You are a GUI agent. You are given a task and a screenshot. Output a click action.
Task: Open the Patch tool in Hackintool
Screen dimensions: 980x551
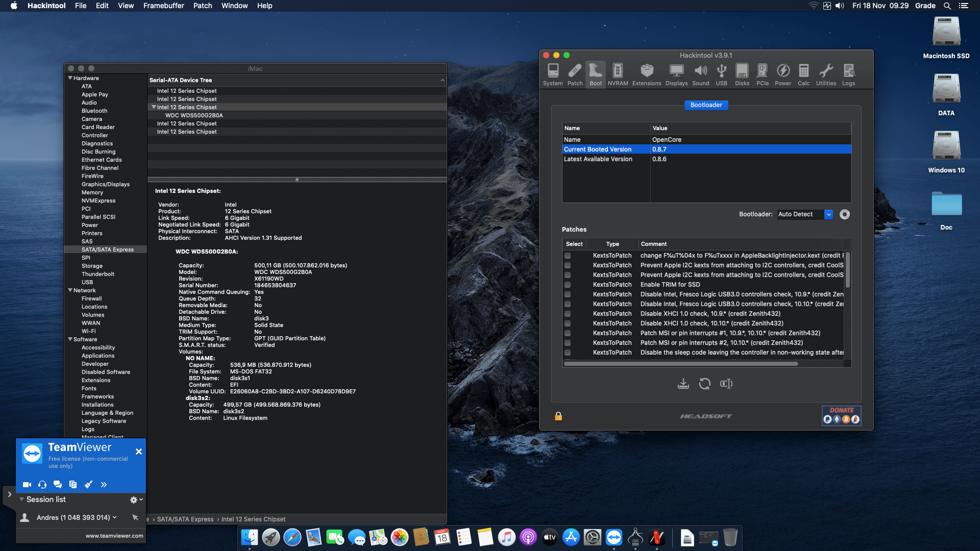pos(575,74)
